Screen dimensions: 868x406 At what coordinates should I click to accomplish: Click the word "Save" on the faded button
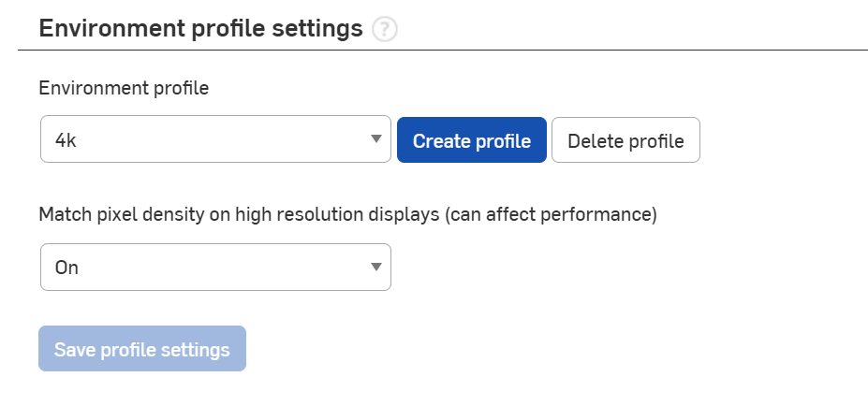pos(75,350)
